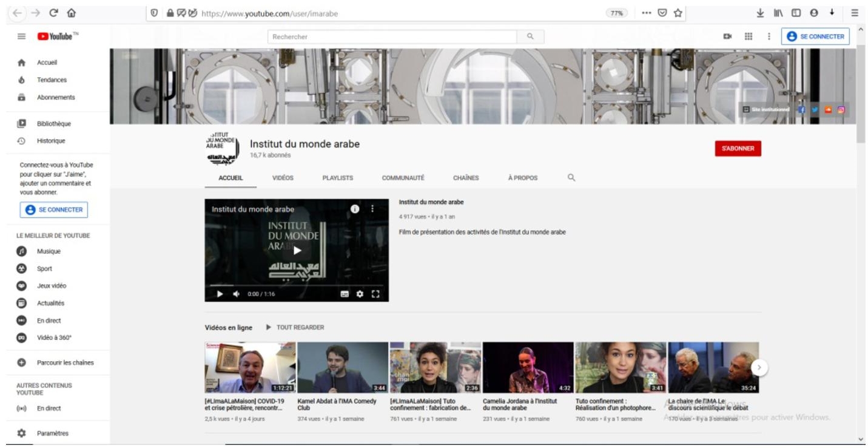The height and width of the screenshot is (448, 868).
Task: Click the create video camera icon
Action: (727, 36)
